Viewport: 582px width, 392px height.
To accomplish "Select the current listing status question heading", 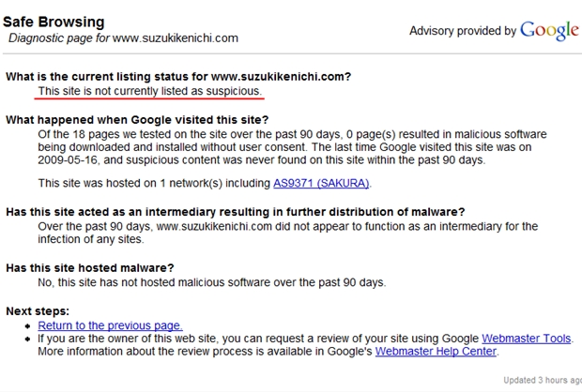I will pos(178,77).
